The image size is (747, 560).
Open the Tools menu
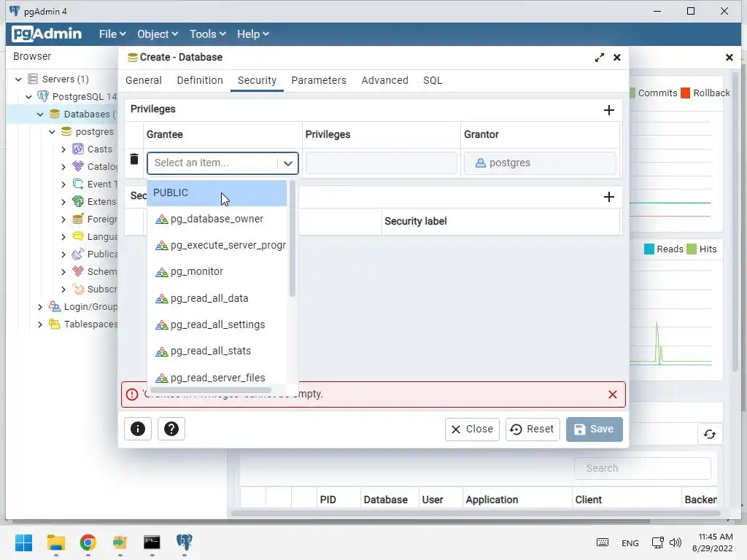coord(207,34)
